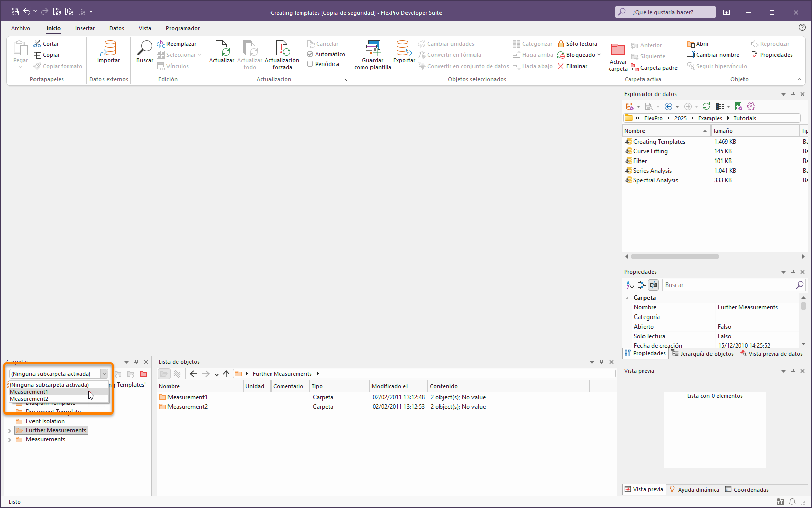Click the Propiedades Buscar search field
Screen dimensions: 812x508
click(x=729, y=285)
